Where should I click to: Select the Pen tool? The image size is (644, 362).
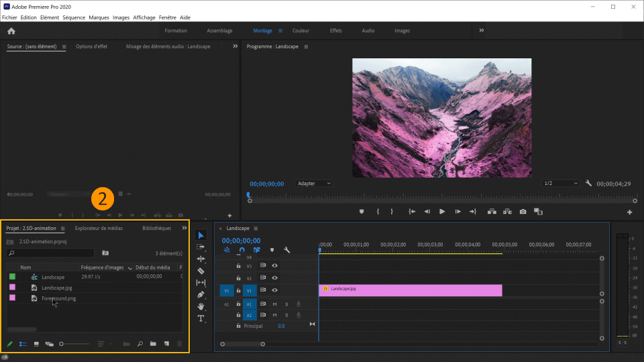click(x=201, y=294)
